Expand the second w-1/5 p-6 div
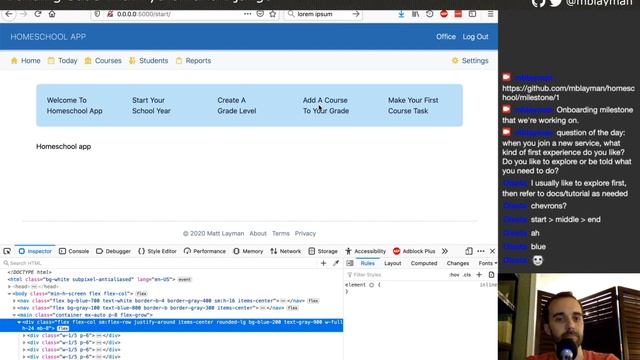 [x=24, y=343]
